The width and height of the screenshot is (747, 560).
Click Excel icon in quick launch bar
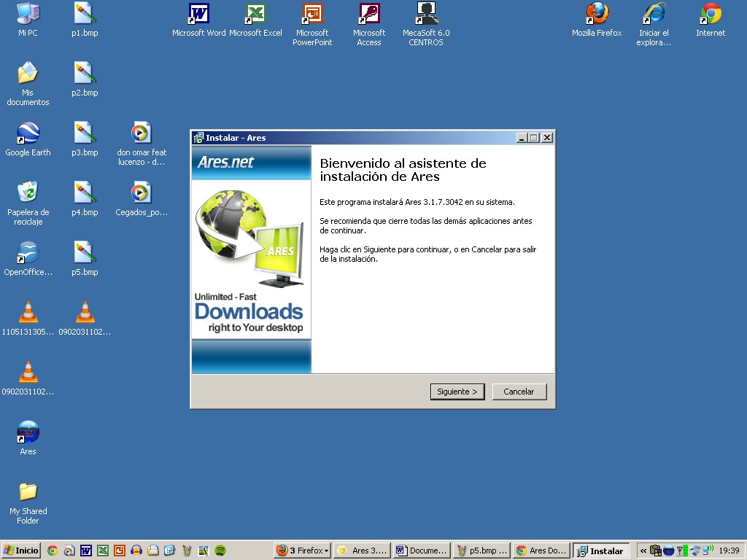coord(103,551)
